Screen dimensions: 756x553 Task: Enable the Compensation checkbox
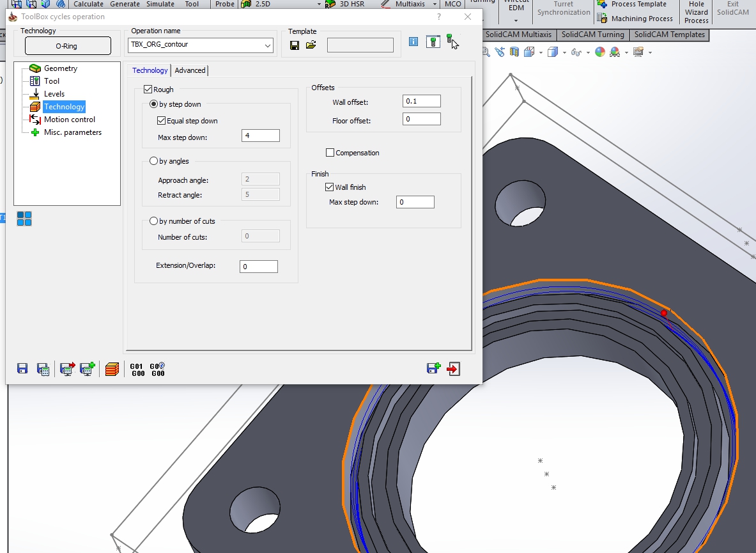coord(330,153)
